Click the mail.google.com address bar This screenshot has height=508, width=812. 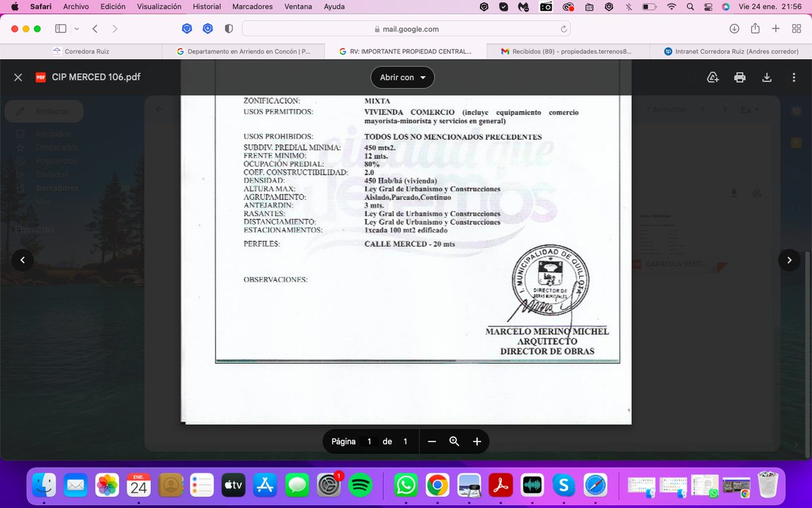406,29
